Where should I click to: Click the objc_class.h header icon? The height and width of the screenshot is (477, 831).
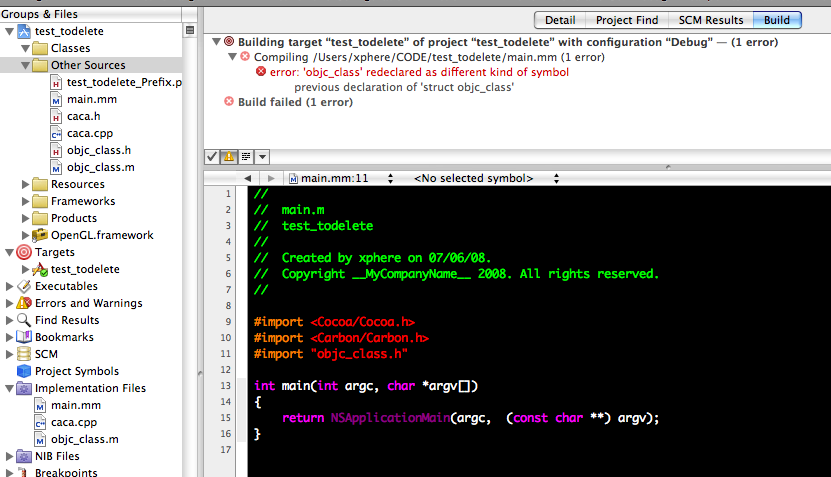(56, 150)
